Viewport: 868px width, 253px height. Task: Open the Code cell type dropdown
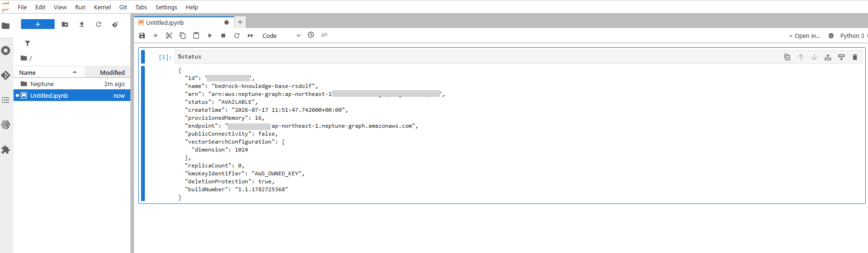click(281, 36)
